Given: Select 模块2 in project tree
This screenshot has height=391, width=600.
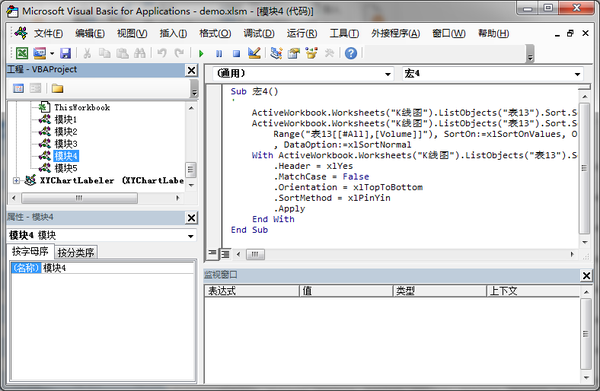Looking at the screenshot, I should [65, 132].
